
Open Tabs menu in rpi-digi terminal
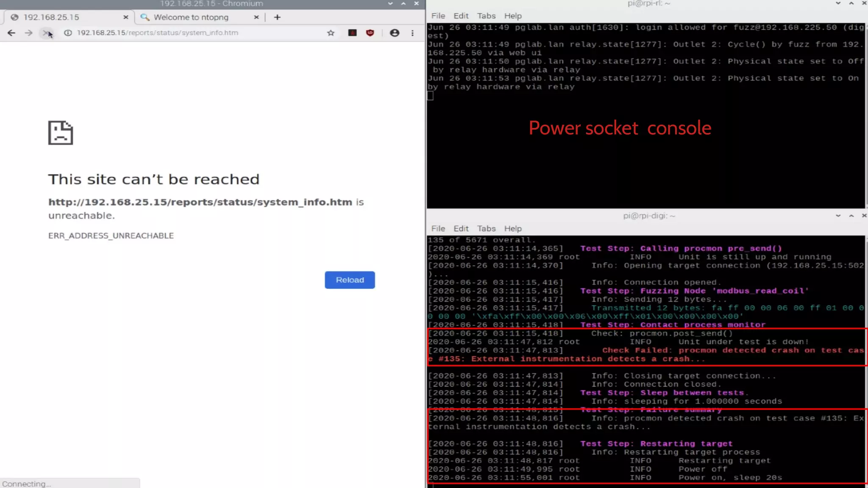[x=486, y=228]
